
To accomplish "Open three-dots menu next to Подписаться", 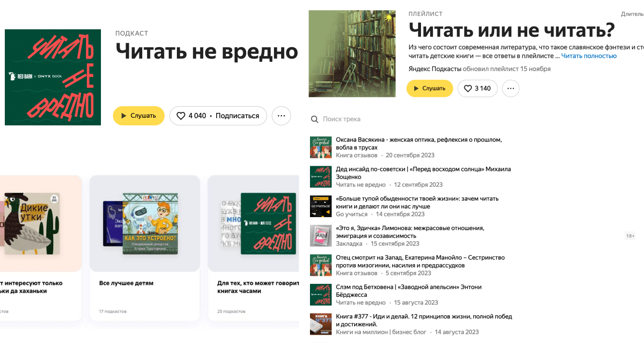I will 281,116.
